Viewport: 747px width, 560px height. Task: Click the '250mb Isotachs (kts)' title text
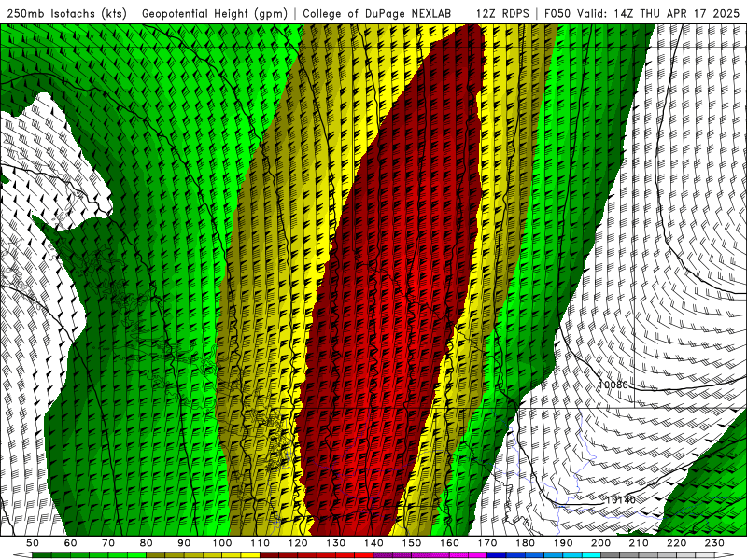coord(66,13)
